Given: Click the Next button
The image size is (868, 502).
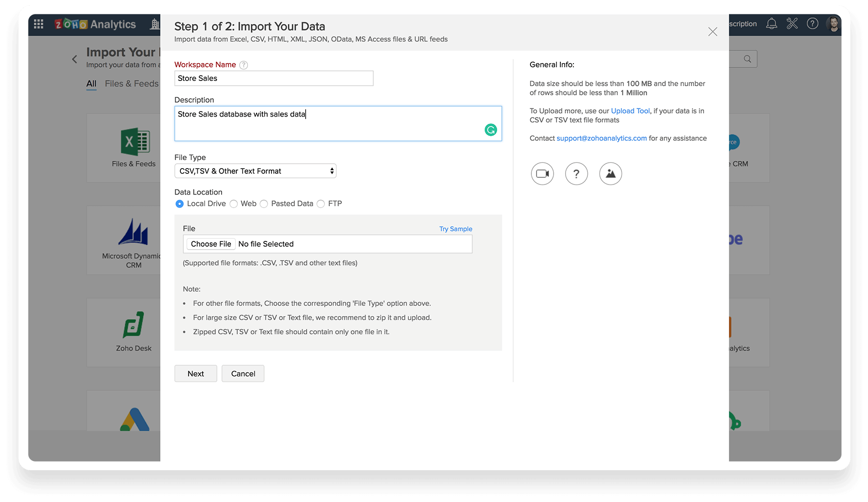Looking at the screenshot, I should (x=195, y=374).
